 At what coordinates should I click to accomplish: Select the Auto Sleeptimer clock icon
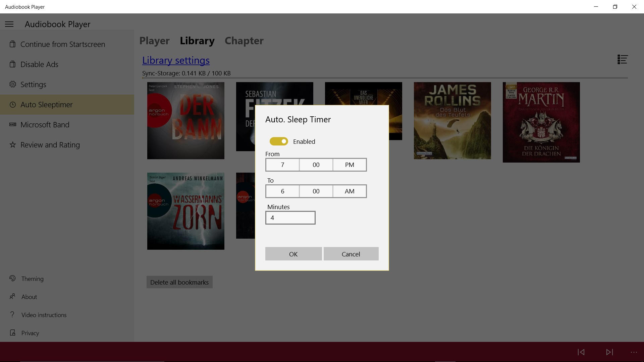click(x=12, y=104)
